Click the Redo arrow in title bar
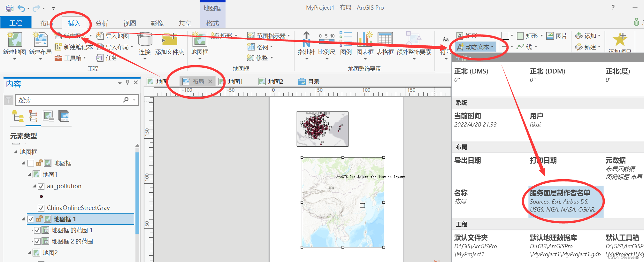Viewport: 644px width, 262px height. point(37,8)
